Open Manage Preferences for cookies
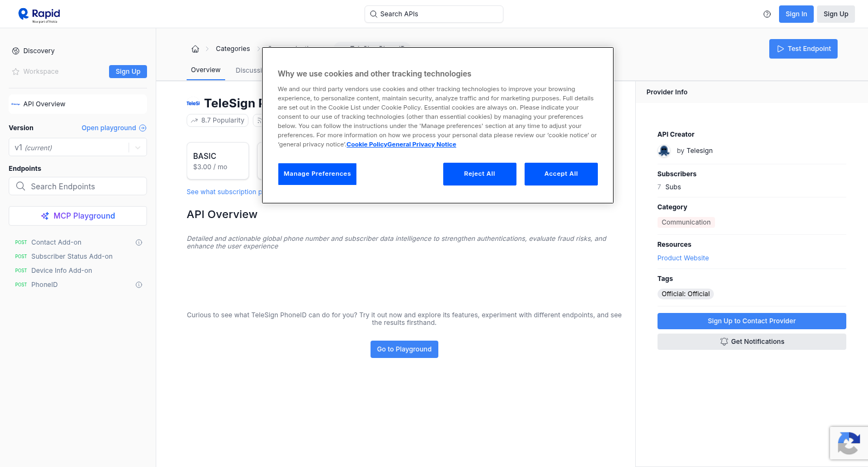This screenshot has height=467, width=868. coord(317,174)
